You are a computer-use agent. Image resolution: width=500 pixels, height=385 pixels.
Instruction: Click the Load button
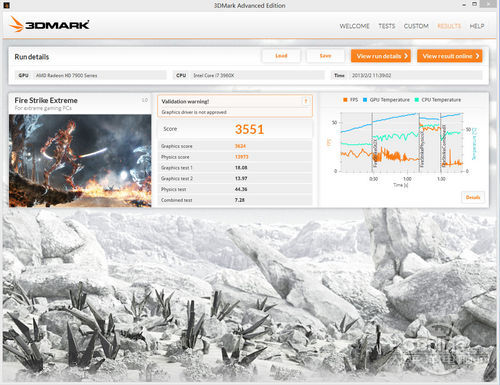[x=281, y=56]
